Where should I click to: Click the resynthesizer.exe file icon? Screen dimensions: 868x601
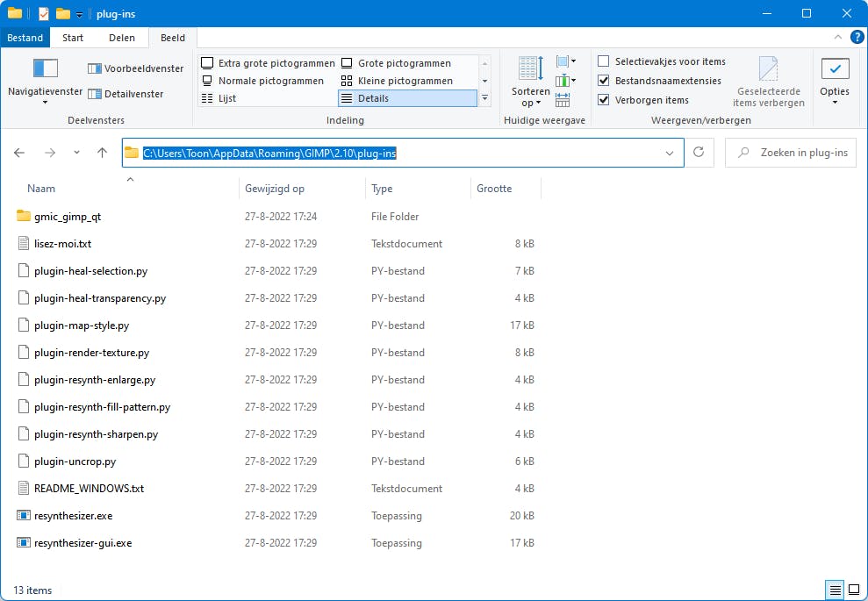[24, 516]
